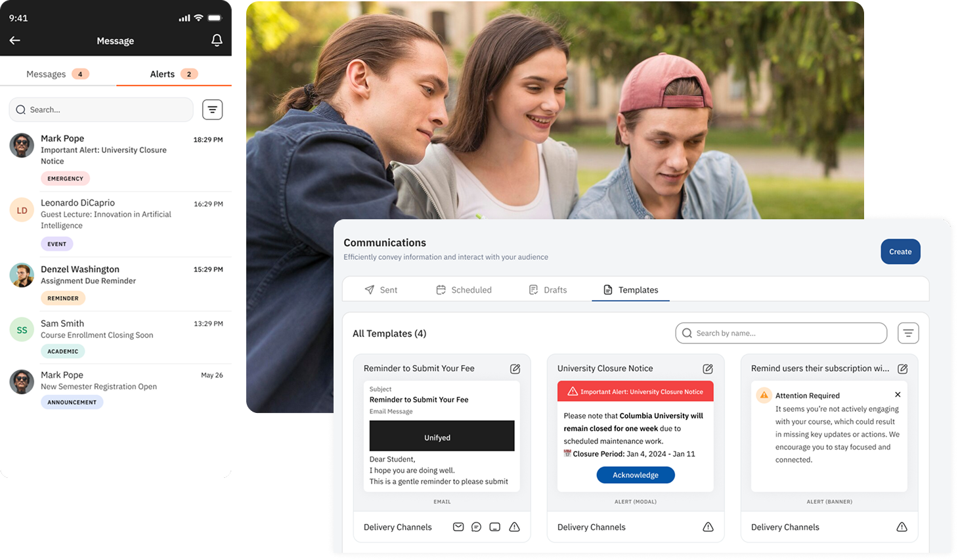Open templates filter icon next to search
Screen dimensions: 958x560
(x=908, y=334)
